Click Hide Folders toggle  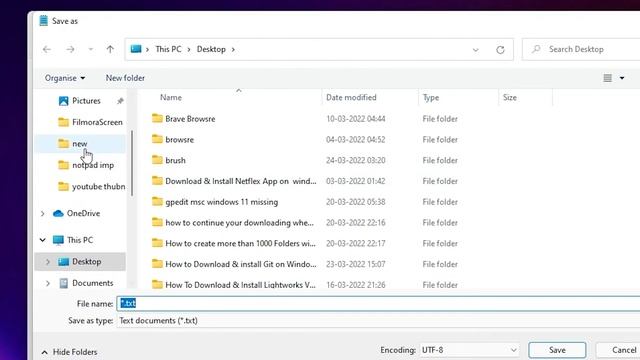click(69, 352)
